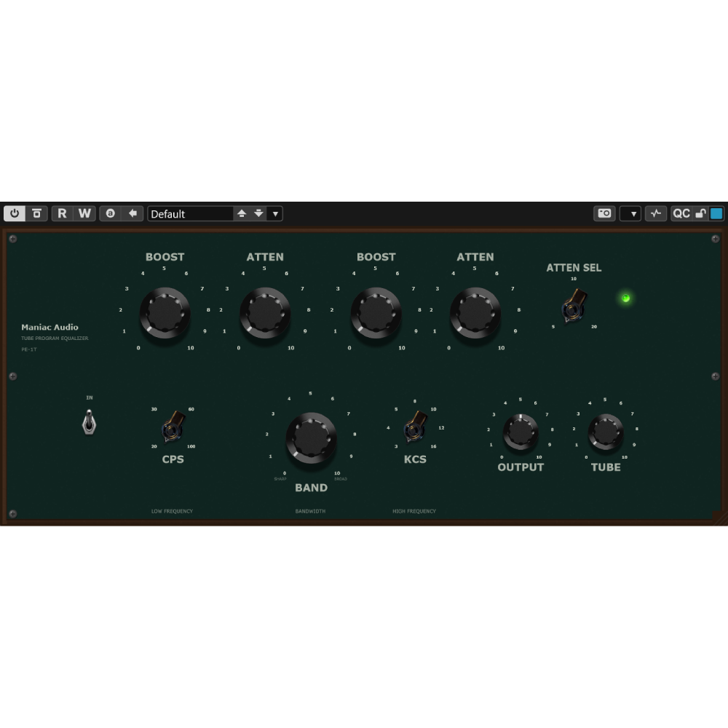Load previous preset with up arrow
Screen dimensions: 728x728
[242, 213]
